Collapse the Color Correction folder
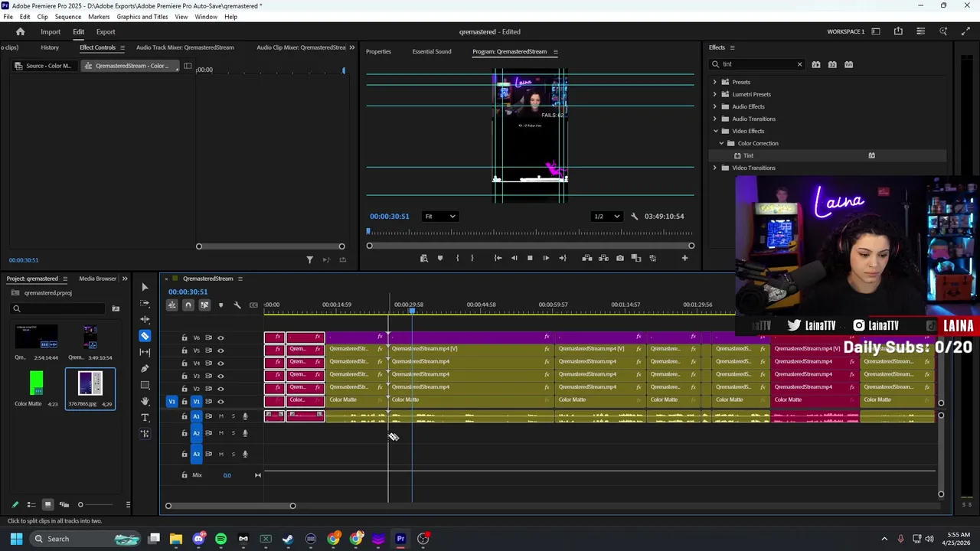 pos(721,143)
